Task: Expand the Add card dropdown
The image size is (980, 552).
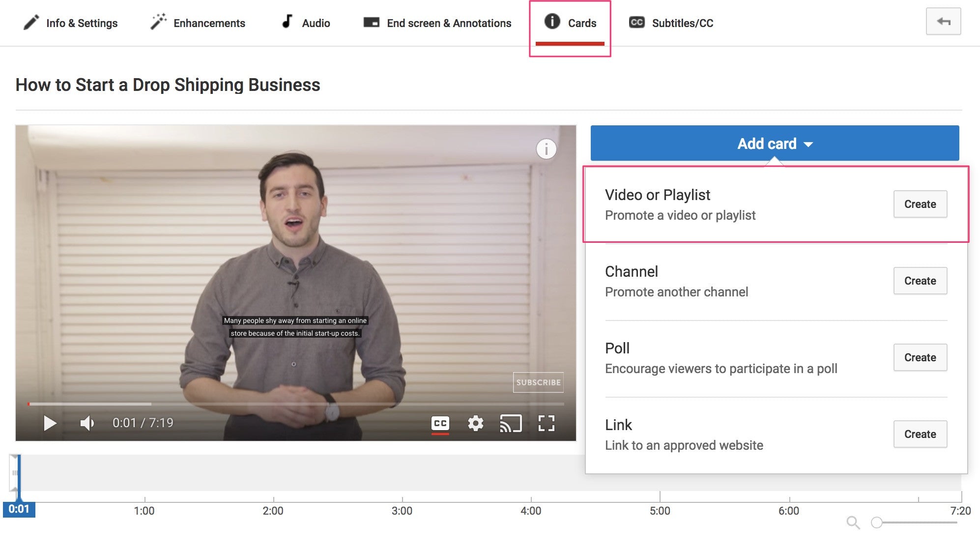Action: tap(775, 144)
